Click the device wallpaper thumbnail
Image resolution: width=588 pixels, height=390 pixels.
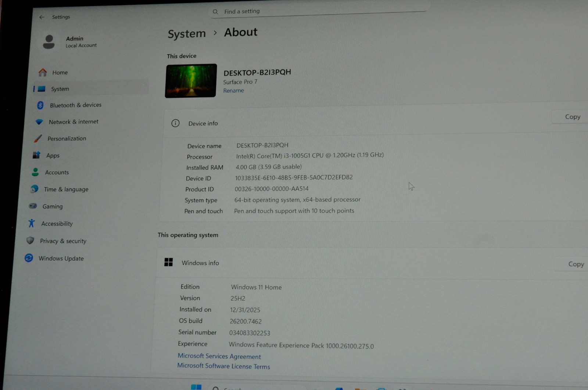[x=191, y=81]
